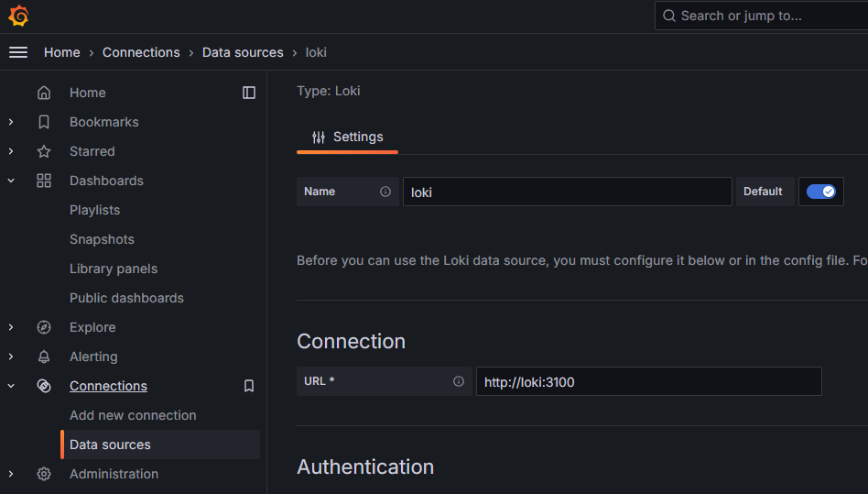
Task: Open Library panels under Dashboards
Action: (x=114, y=269)
